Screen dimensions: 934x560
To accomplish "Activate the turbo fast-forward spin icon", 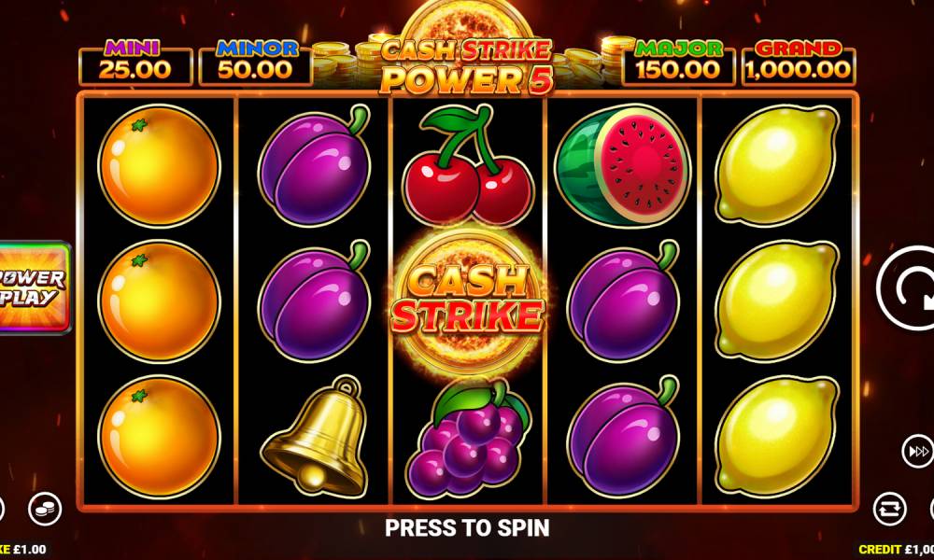I will tap(917, 452).
